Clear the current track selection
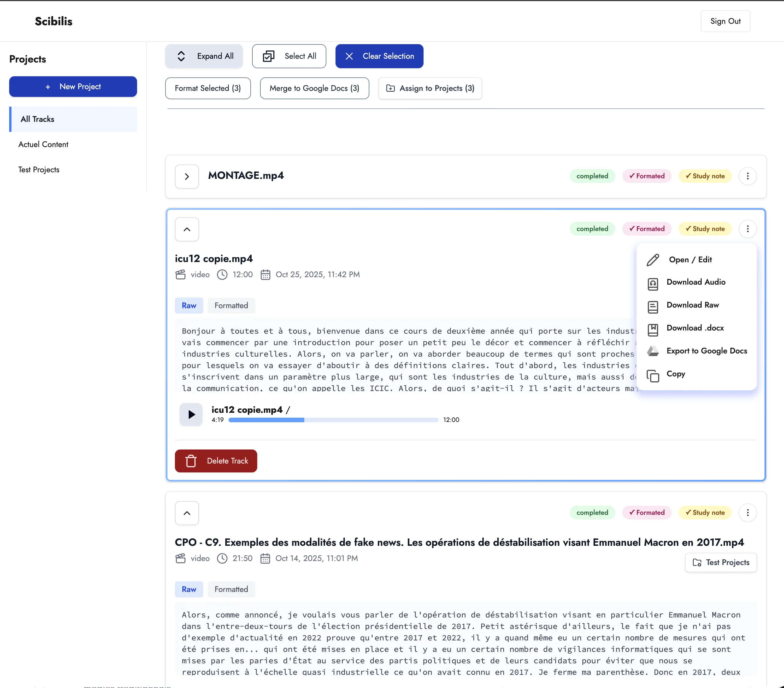 coord(379,56)
